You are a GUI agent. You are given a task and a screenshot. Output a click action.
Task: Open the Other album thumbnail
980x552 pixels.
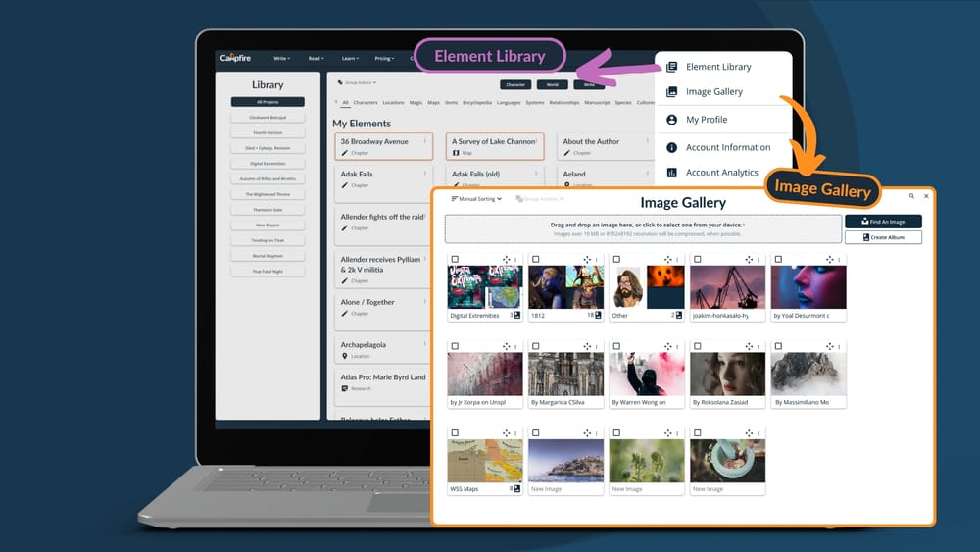[x=645, y=286]
